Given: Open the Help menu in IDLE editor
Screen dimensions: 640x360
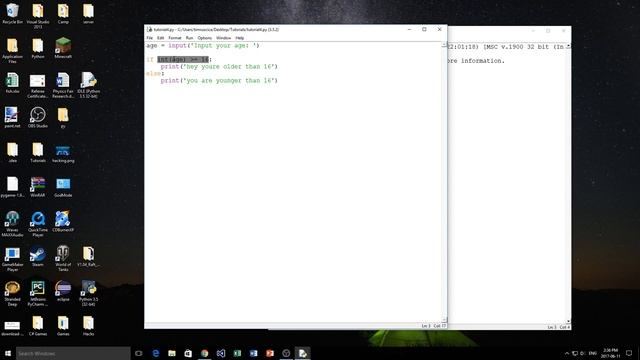Looking at the screenshot, I should click(240, 38).
